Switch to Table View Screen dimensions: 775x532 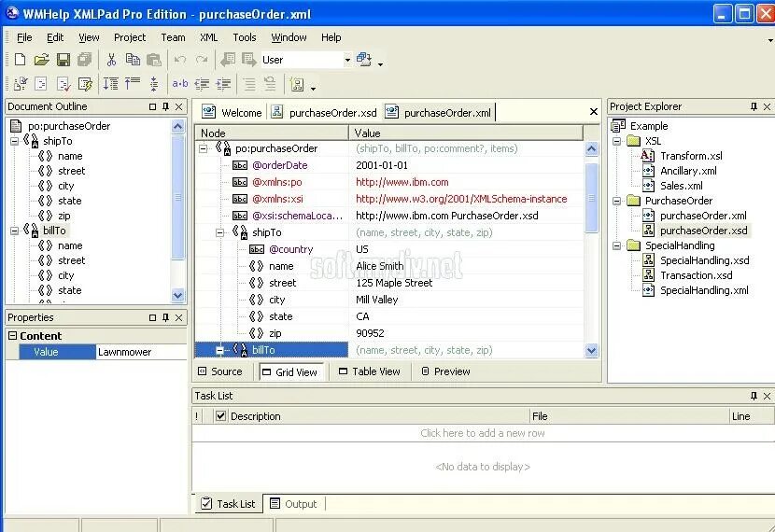coord(369,371)
